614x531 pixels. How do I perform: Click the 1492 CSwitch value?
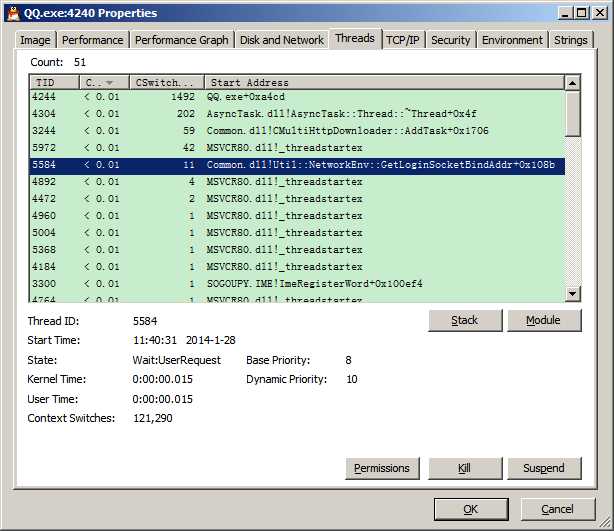point(183,97)
